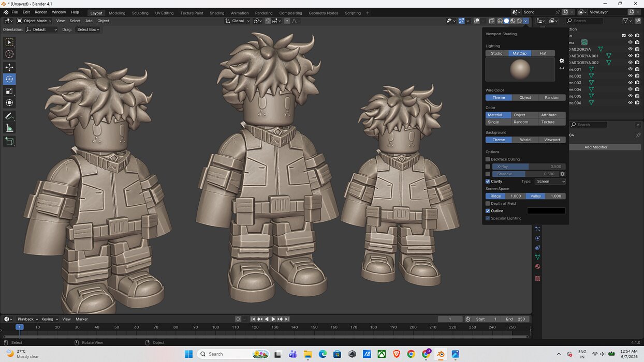Open the outliner filter dropdown
The image size is (644, 362).
tap(627, 21)
